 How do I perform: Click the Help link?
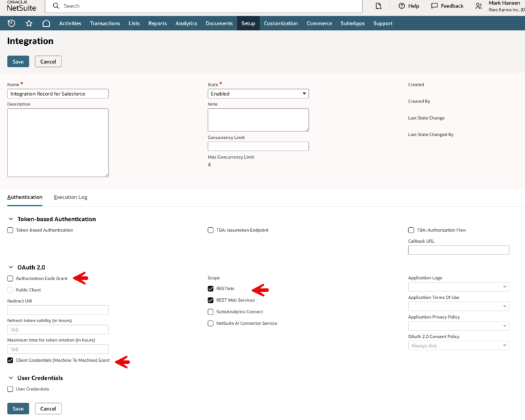[414, 5]
